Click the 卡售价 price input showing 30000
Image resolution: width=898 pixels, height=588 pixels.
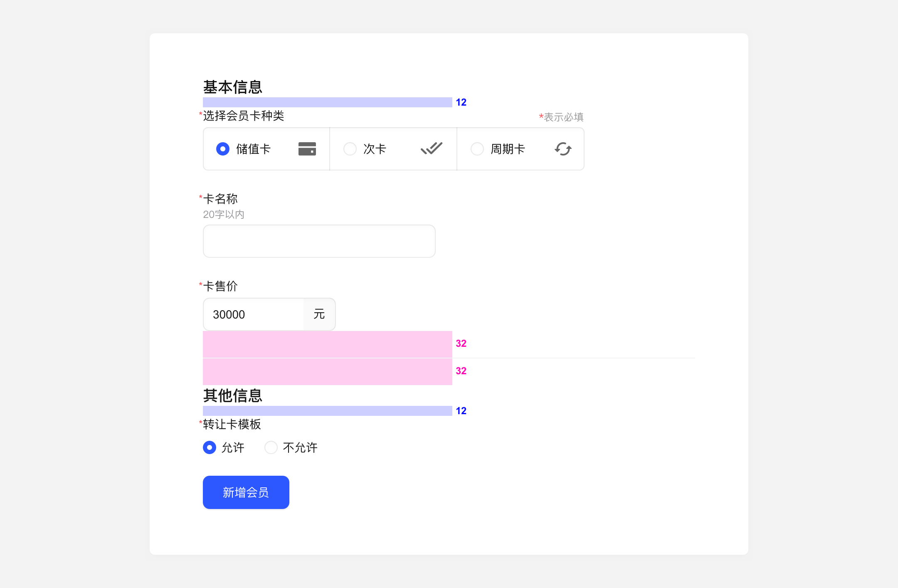(254, 314)
